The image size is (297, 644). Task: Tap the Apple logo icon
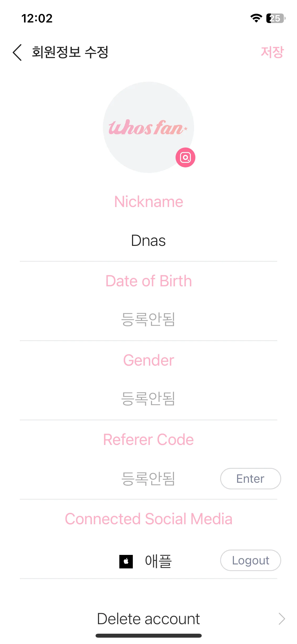point(126,562)
